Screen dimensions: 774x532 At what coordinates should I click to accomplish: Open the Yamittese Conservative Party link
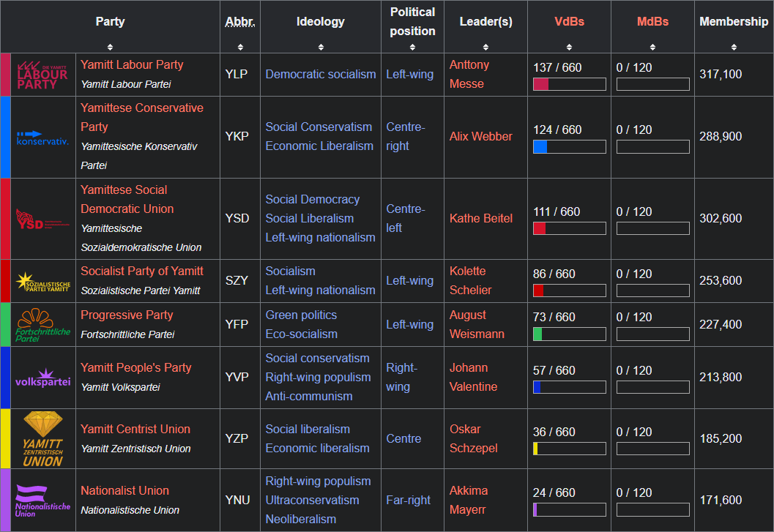(x=141, y=117)
